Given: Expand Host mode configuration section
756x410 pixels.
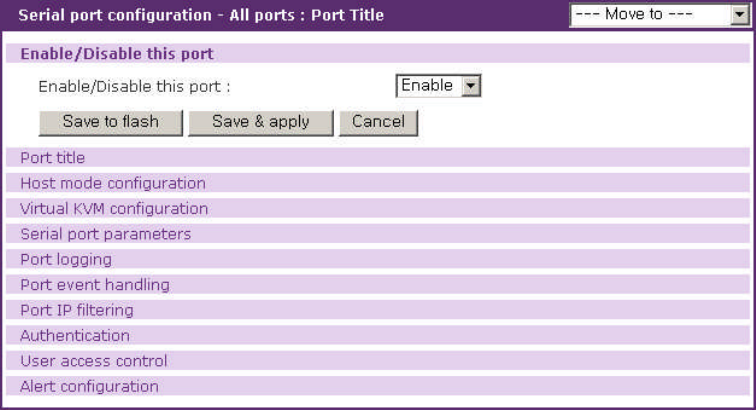Looking at the screenshot, I should [x=113, y=183].
